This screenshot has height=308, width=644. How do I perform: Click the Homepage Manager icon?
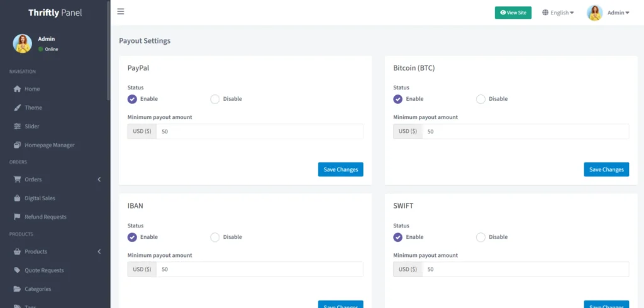pos(18,145)
